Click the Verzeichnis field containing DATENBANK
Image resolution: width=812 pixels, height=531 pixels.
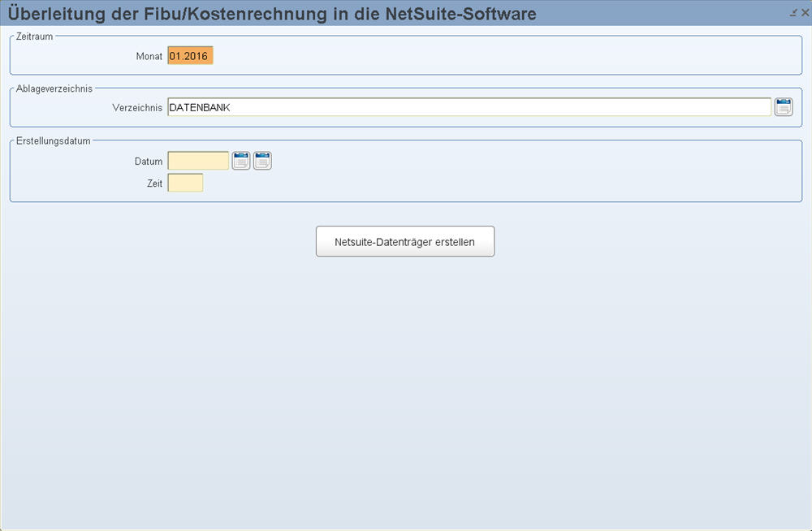tap(469, 107)
